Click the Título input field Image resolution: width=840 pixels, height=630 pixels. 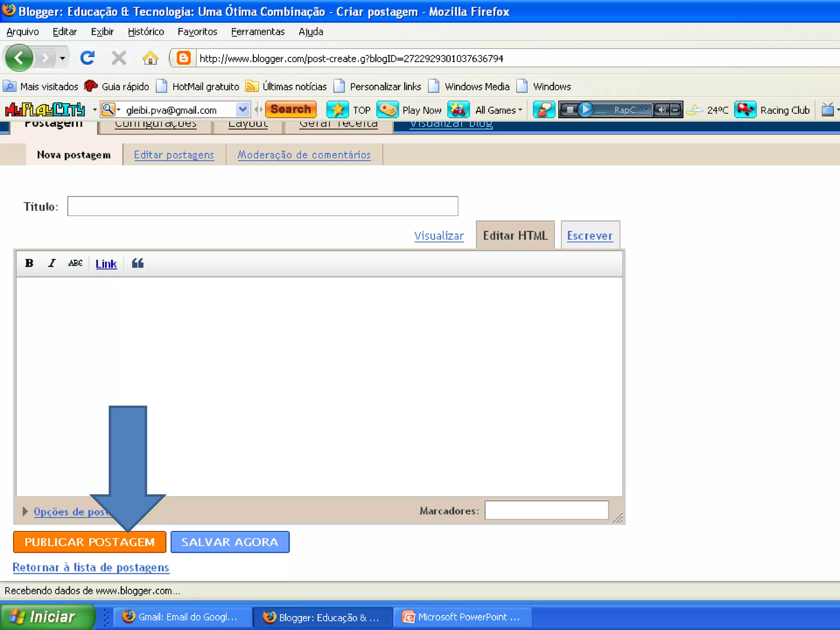pyautogui.click(x=262, y=206)
